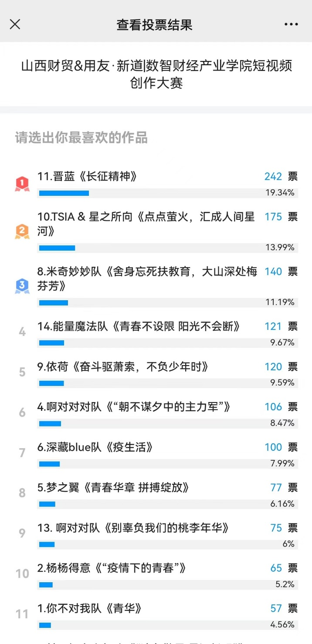This screenshot has height=644, width=312.
Task: Click the rank 4 number label
Action: click(x=22, y=332)
